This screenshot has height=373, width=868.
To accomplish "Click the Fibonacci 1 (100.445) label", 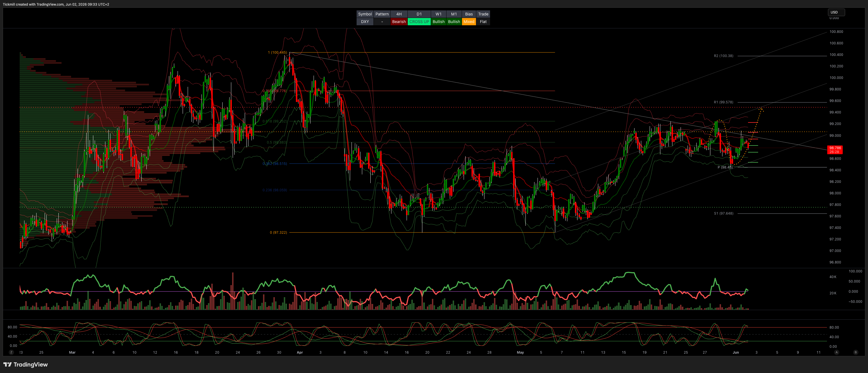I will pos(277,53).
